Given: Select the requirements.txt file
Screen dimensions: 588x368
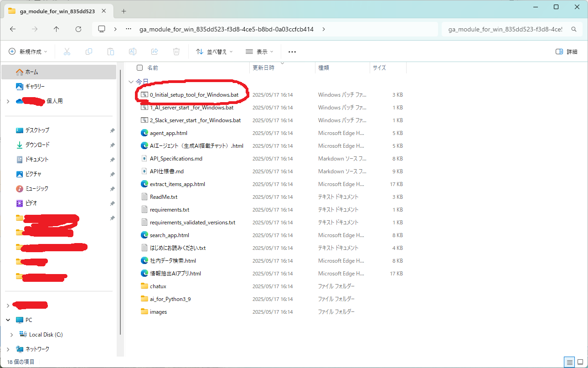Looking at the screenshot, I should pos(169,210).
